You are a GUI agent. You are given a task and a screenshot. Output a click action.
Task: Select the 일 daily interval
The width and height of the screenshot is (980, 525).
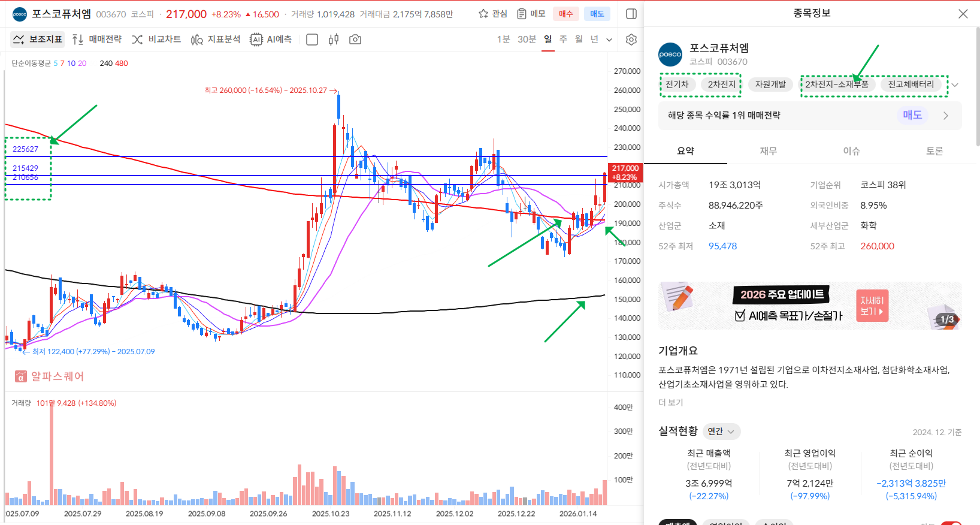pos(548,40)
